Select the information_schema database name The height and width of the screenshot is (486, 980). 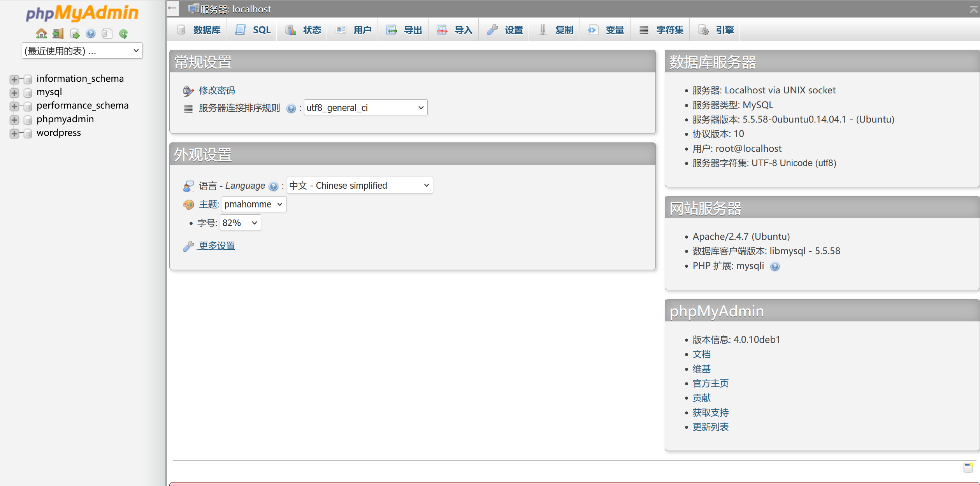[x=80, y=79]
